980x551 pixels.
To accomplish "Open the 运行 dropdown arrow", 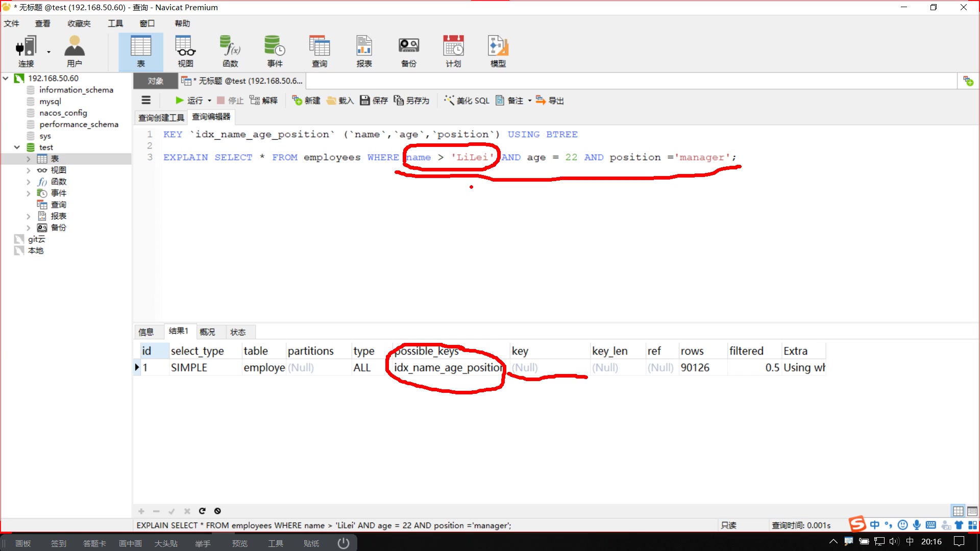I will pyautogui.click(x=209, y=101).
